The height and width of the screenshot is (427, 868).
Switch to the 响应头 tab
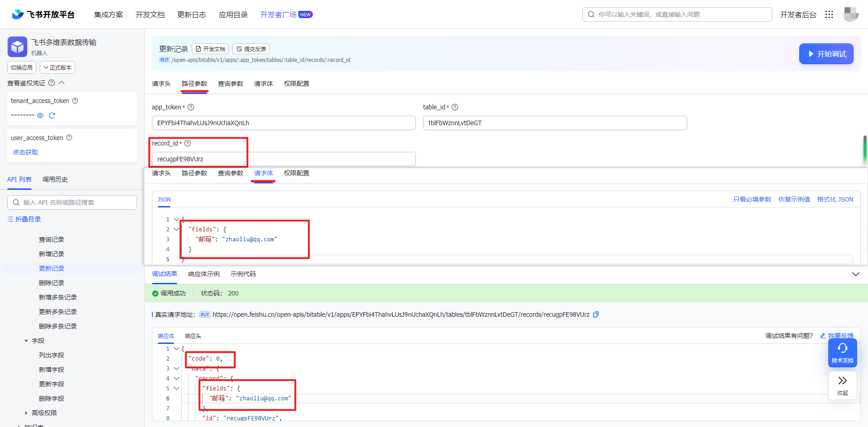pyautogui.click(x=193, y=336)
